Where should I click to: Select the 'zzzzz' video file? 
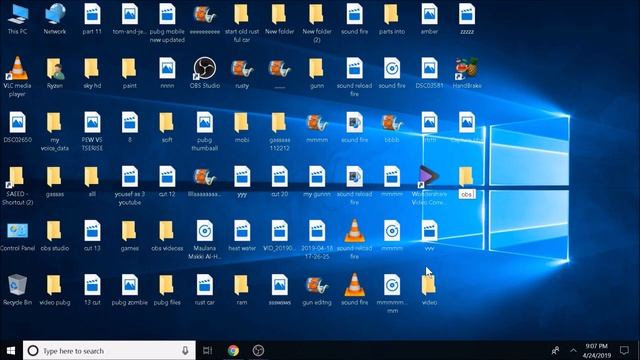[x=467, y=18]
